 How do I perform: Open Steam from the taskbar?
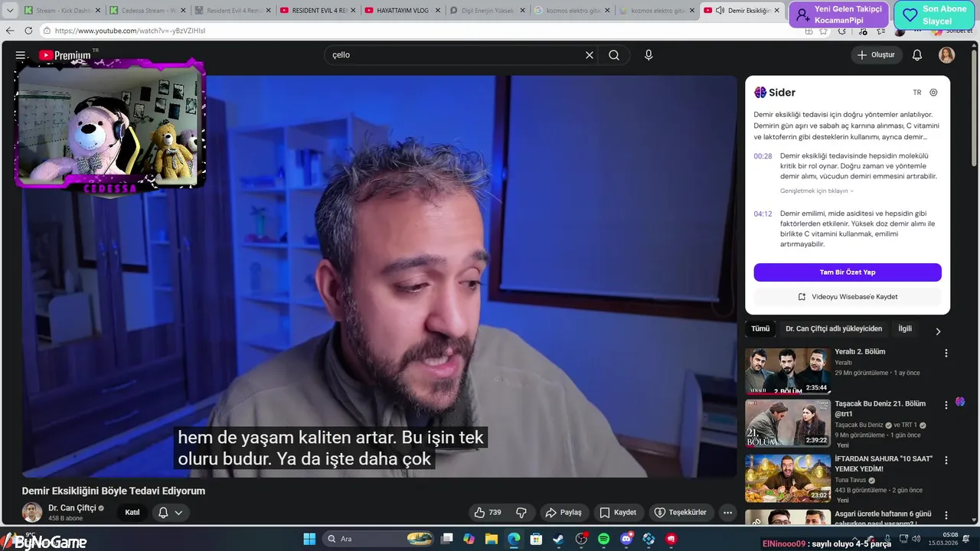coord(558,539)
